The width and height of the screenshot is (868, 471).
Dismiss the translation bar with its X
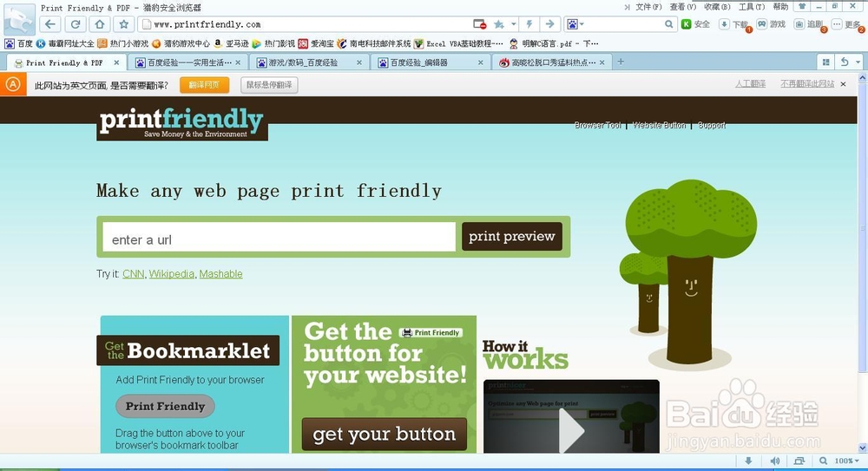click(843, 84)
